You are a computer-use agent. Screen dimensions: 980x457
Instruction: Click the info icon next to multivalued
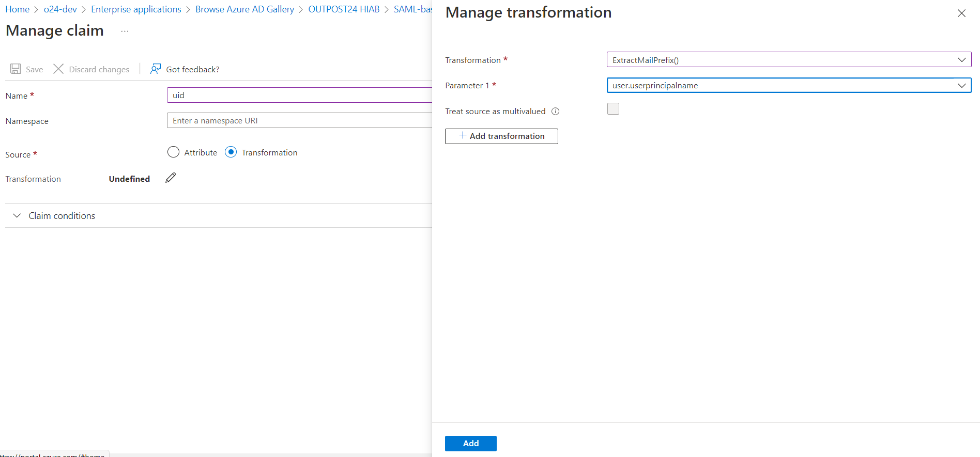pyautogui.click(x=556, y=112)
